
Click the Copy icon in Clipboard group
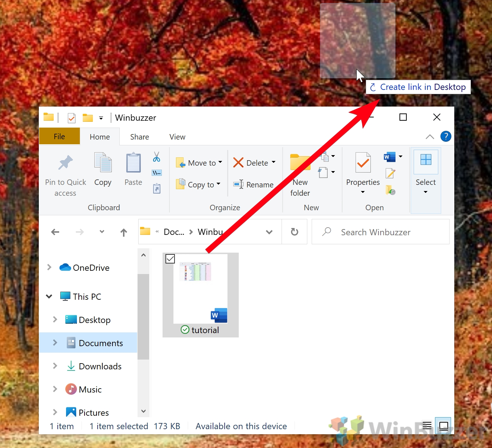103,162
